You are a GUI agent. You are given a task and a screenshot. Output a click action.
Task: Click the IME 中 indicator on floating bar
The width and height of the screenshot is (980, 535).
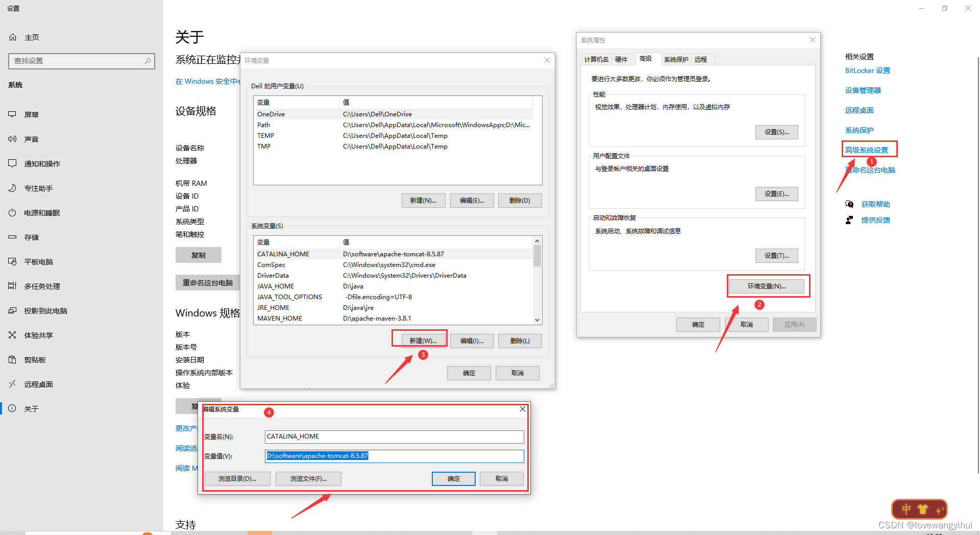coord(906,509)
